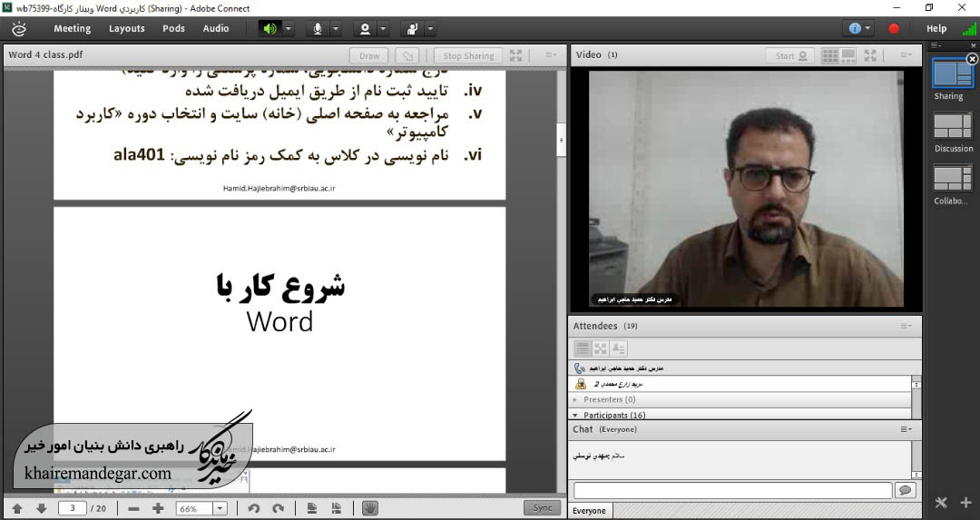Switch Video pod to grid view

click(x=830, y=55)
